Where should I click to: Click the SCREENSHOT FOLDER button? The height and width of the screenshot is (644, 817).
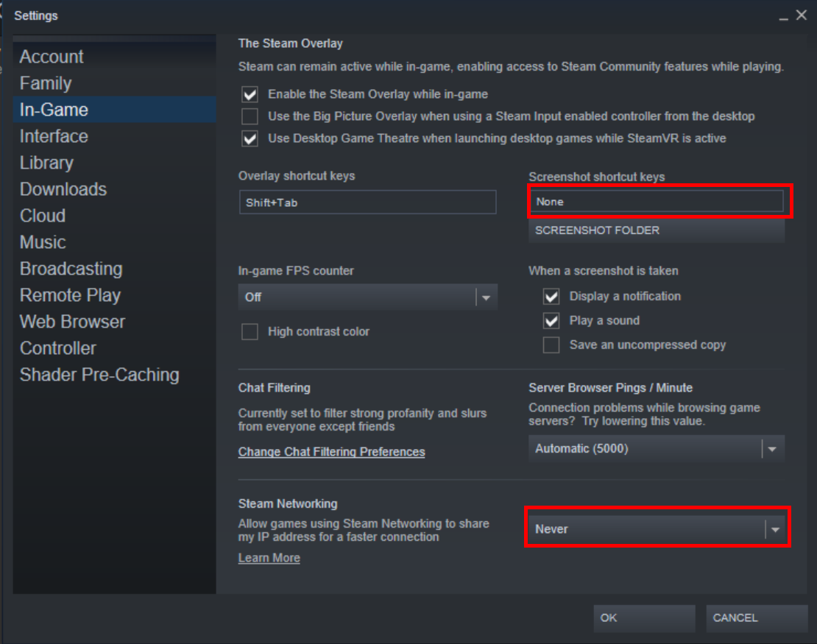coord(657,230)
